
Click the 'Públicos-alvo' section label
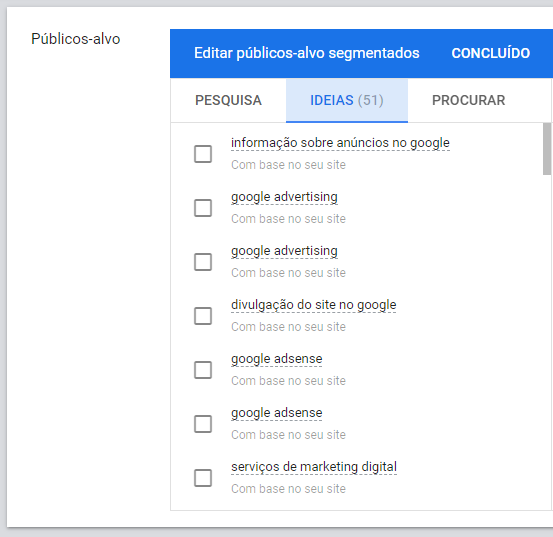75,39
